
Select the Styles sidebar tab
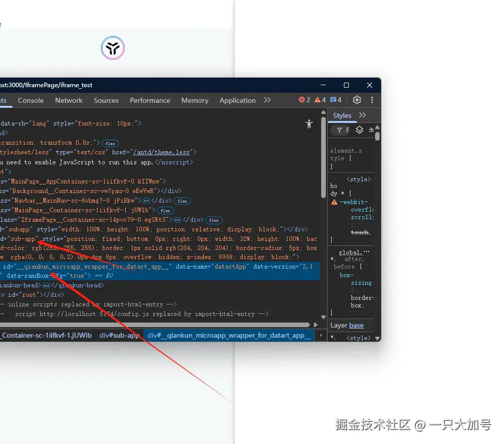point(342,115)
